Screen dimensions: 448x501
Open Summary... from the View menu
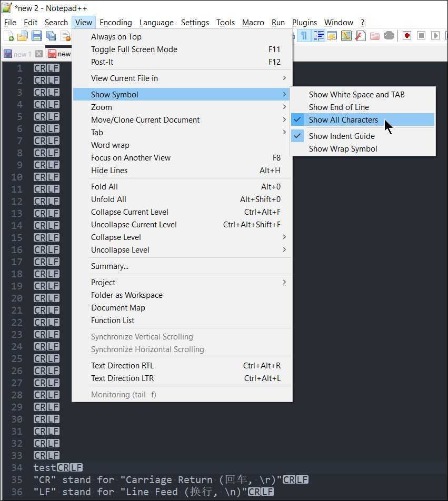coord(182,266)
